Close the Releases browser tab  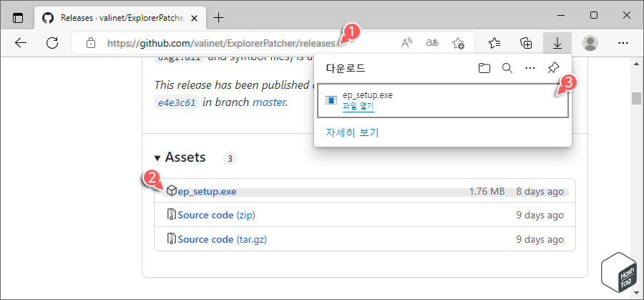click(195, 18)
